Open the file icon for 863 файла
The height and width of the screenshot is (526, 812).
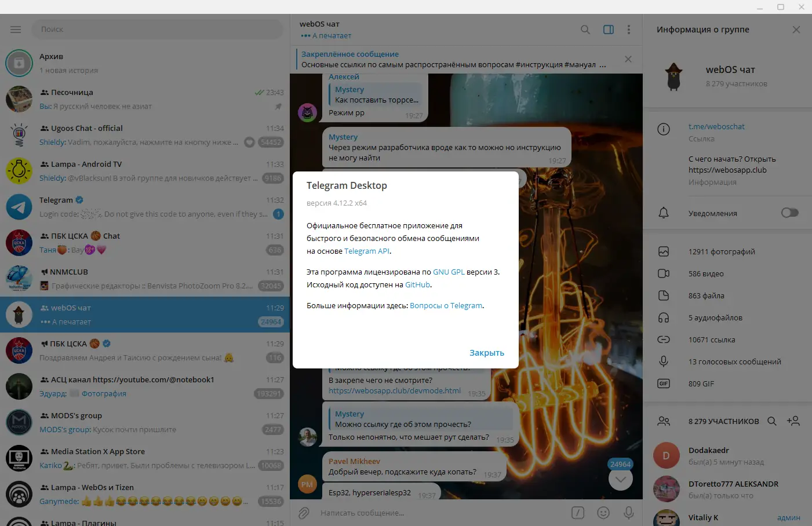click(664, 295)
